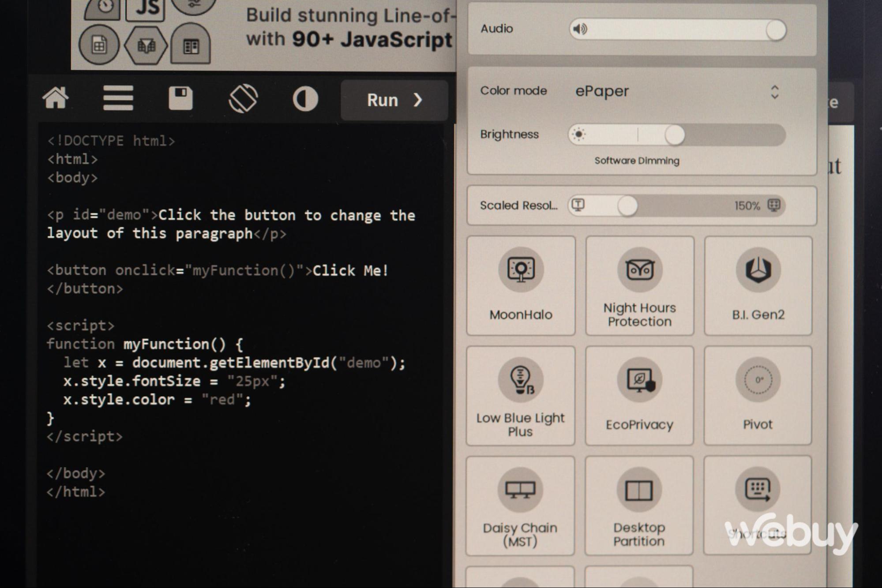Viewport: 882px width, 588px height.
Task: Click the x.style.color = "red" line
Action: tap(157, 400)
